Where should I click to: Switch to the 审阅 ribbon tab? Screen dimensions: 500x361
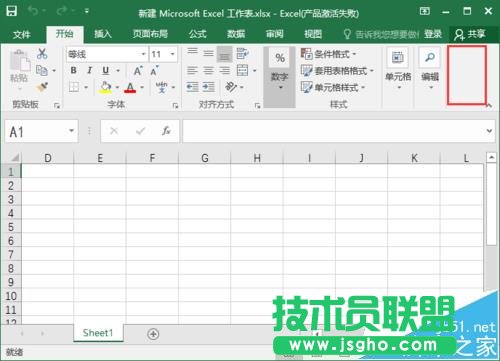274,34
